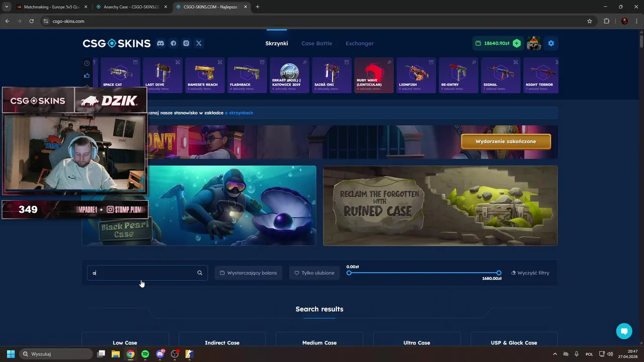The height and width of the screenshot is (362, 644).
Task: Clear filters with Wyczyść filtry
Action: pyautogui.click(x=530, y=273)
